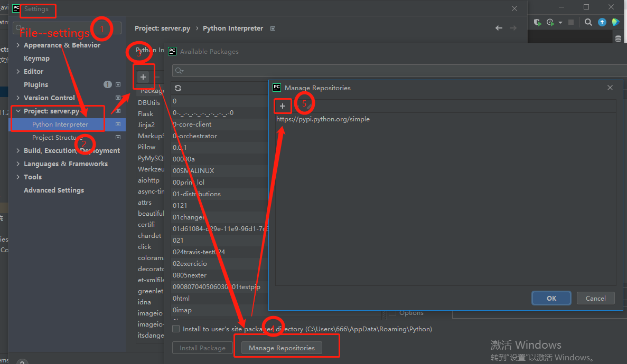The width and height of the screenshot is (627, 364).
Task: Click the run with coverage icon in the toolbar
Action: coord(537,22)
